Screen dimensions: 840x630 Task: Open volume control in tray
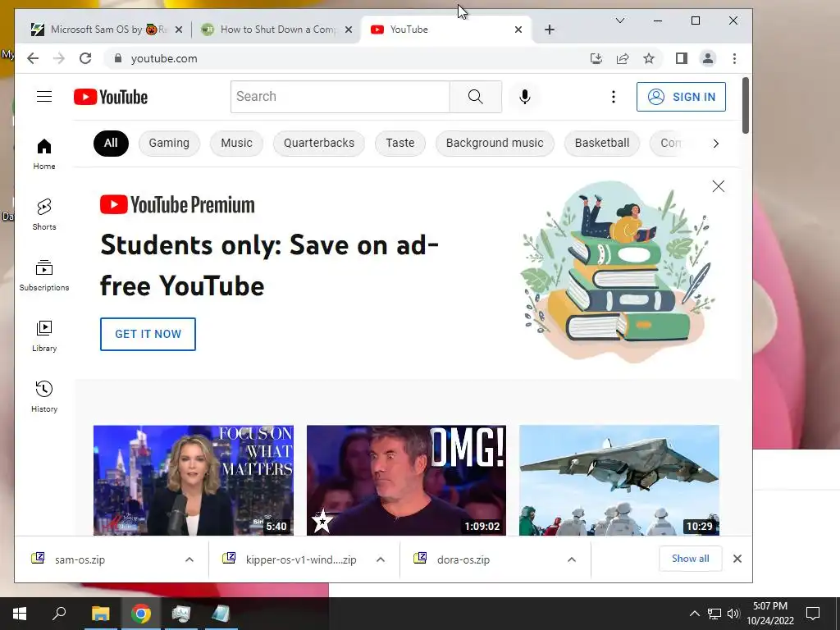coord(733,614)
